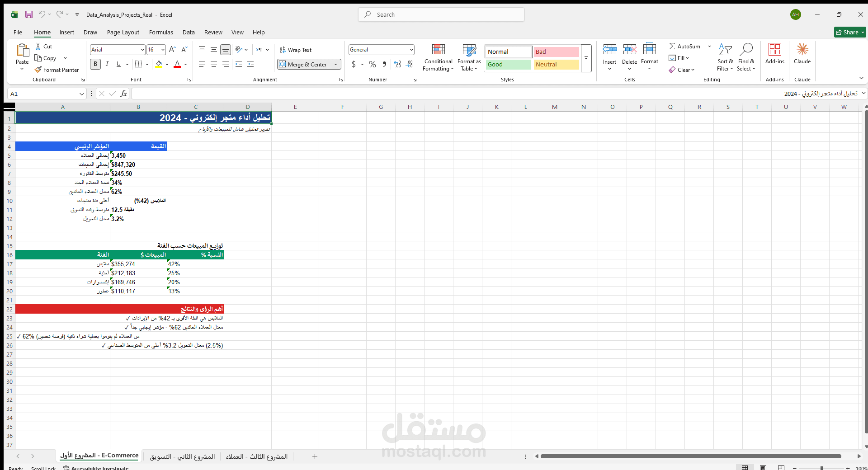
Task: Apply Percent Style formatting
Action: tap(373, 64)
